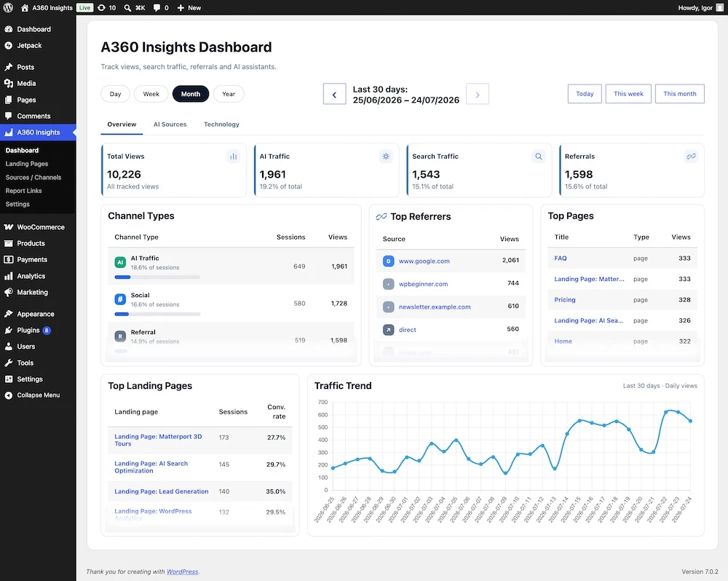
Task: Switch to the AI Sources tab
Action: (x=170, y=125)
